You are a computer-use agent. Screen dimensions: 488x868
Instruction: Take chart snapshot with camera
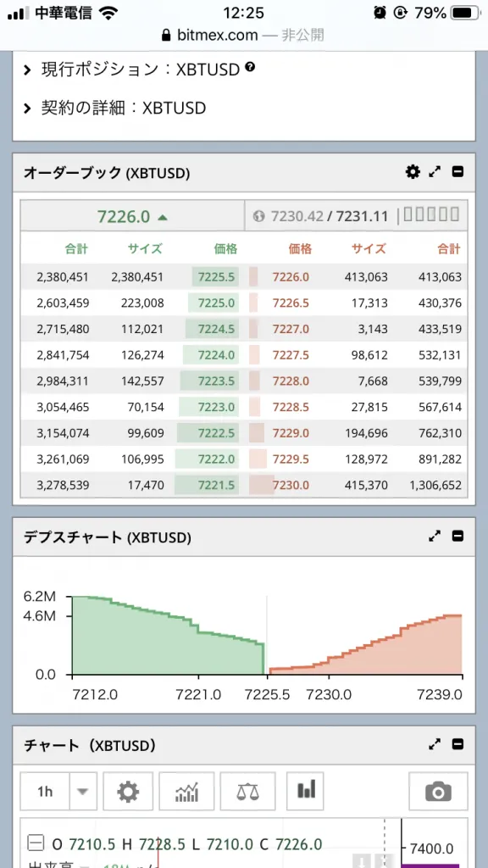click(x=438, y=791)
